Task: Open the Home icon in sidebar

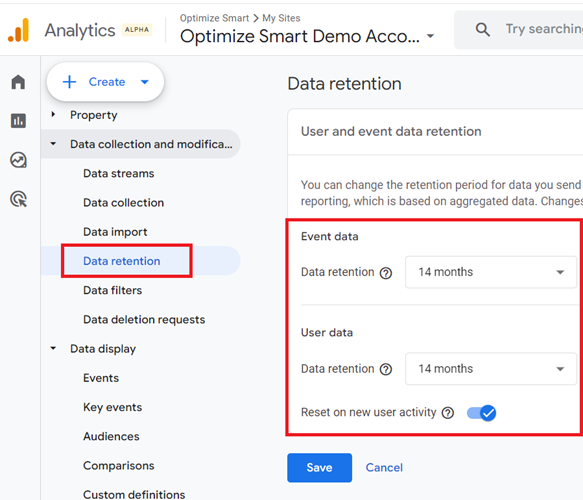Action: [18, 82]
